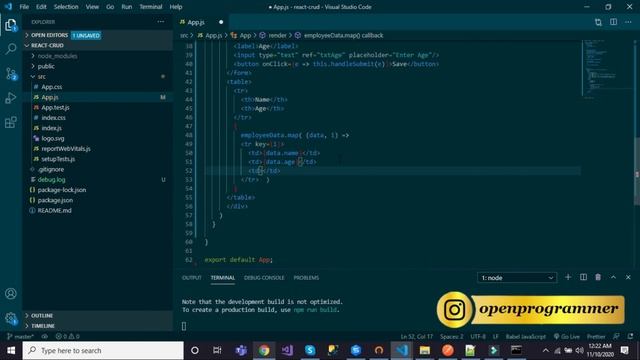The width and height of the screenshot is (640, 360).
Task: Open the Help menu
Action: 176,7
